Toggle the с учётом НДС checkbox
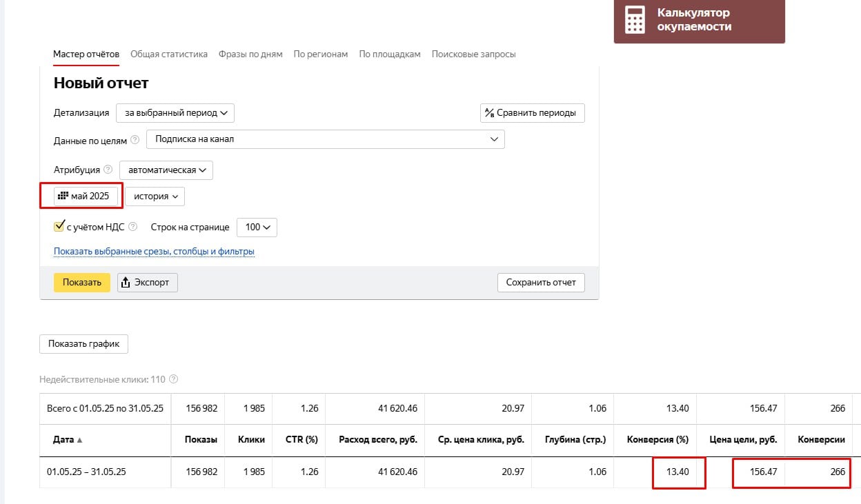 59,226
